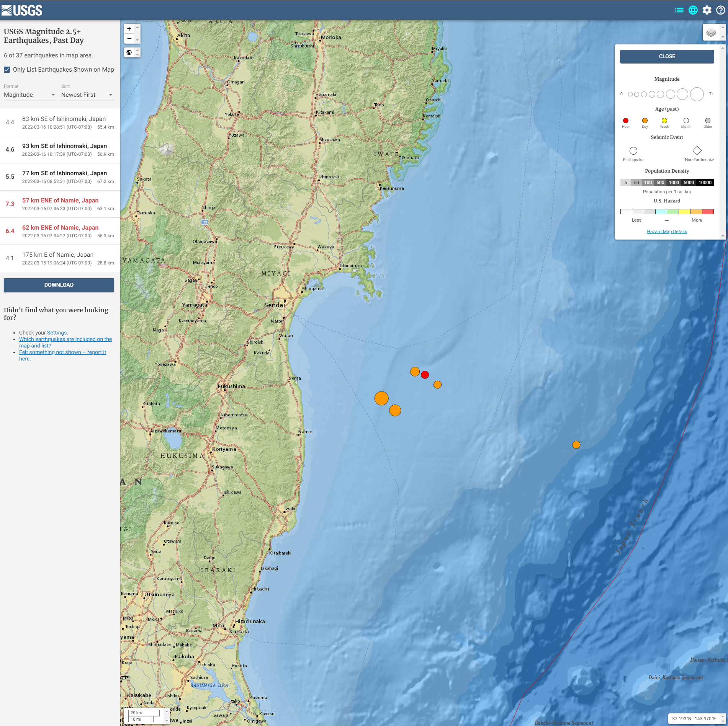The width and height of the screenshot is (728, 726).
Task: Open the earthquake list icon in header
Action: pos(679,10)
